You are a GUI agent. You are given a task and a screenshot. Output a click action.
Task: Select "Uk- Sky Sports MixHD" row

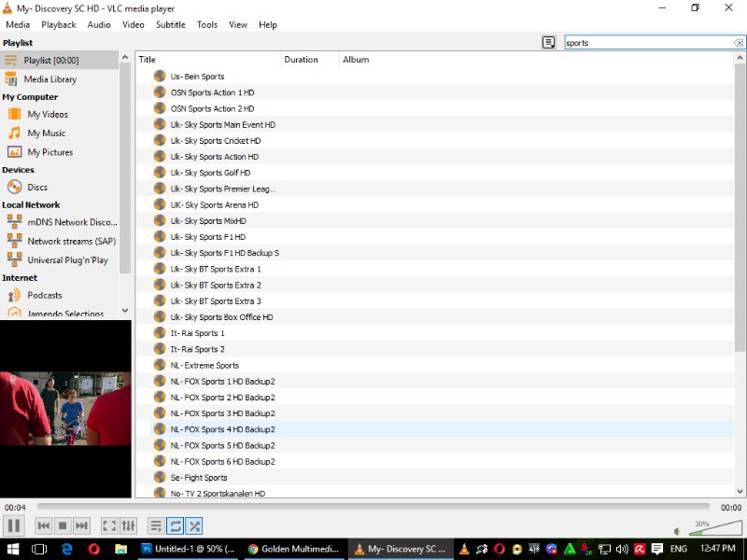click(x=434, y=221)
